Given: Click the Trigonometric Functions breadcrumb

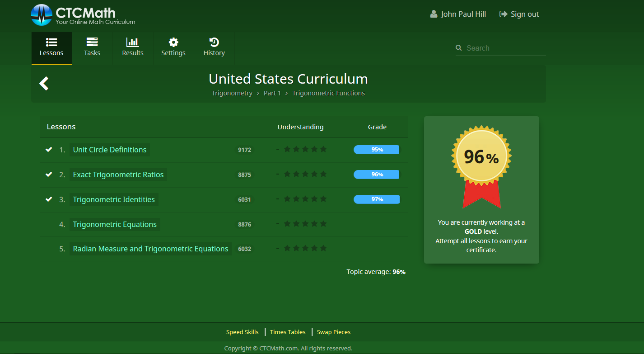Looking at the screenshot, I should click(329, 93).
